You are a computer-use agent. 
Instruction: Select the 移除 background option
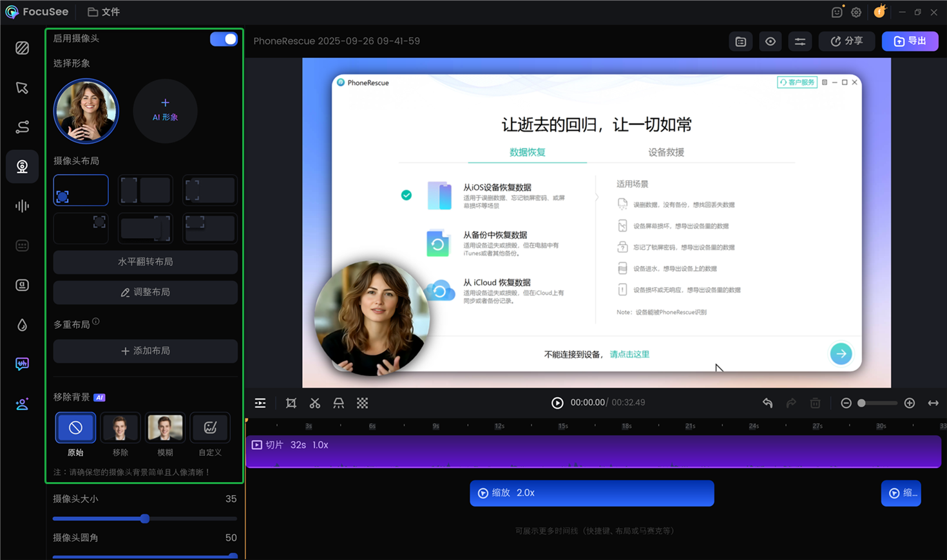click(120, 428)
